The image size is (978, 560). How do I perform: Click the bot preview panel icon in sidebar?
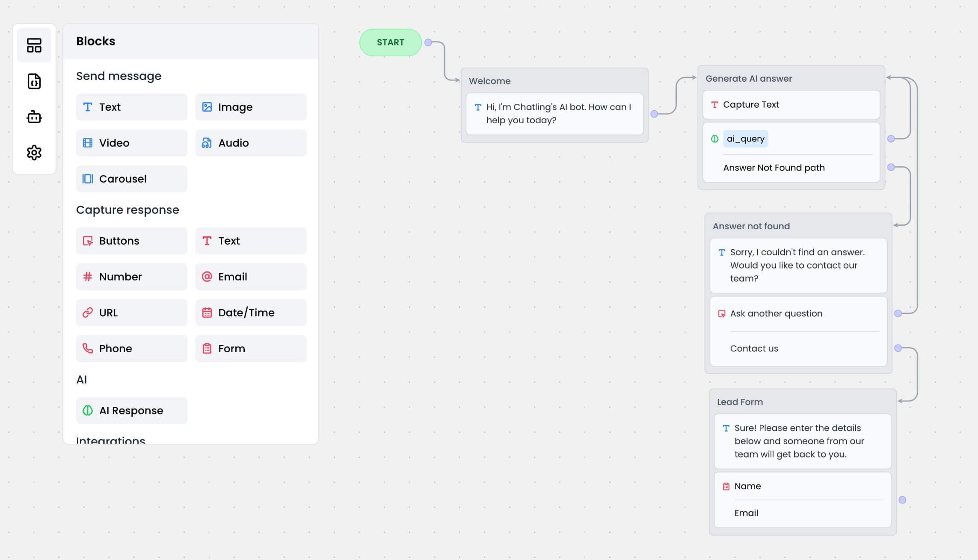34,116
